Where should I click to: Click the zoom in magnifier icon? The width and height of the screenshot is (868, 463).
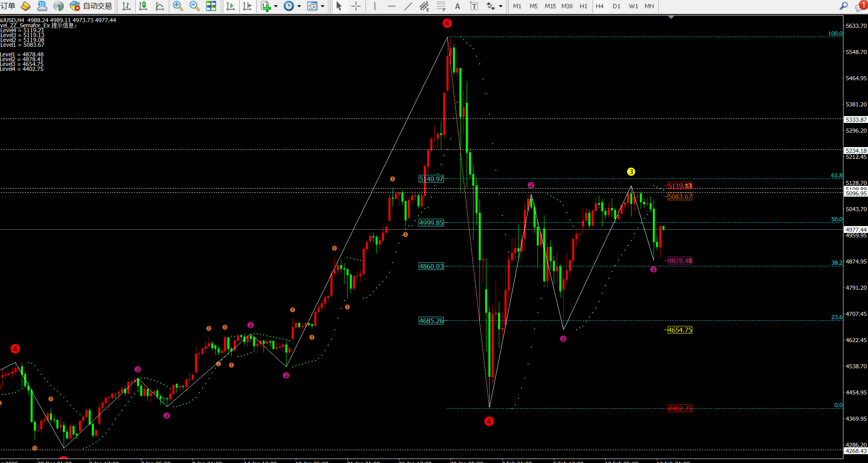(177, 6)
